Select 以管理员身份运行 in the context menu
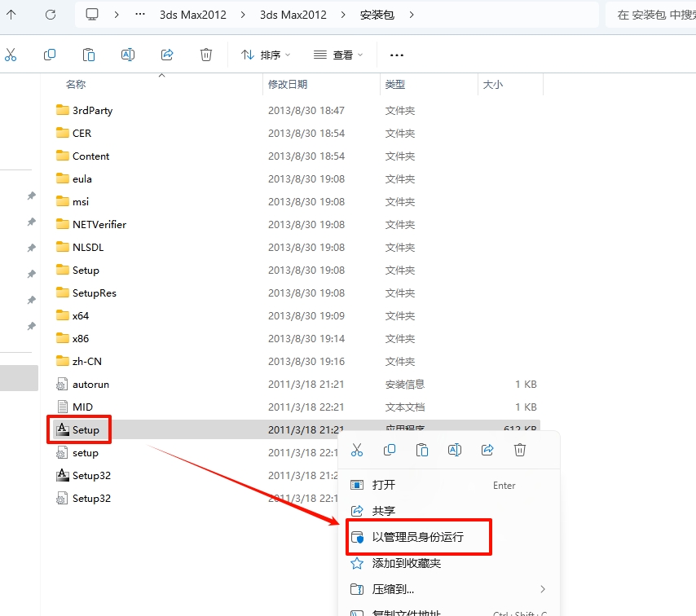 [x=417, y=537]
